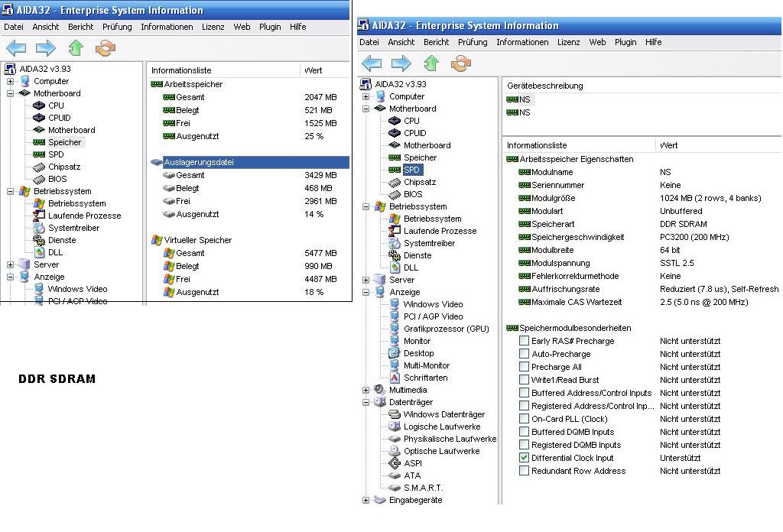783x532 pixels.
Task: Click the Modulgröße row showing 1024 MB
Action: [x=642, y=198]
